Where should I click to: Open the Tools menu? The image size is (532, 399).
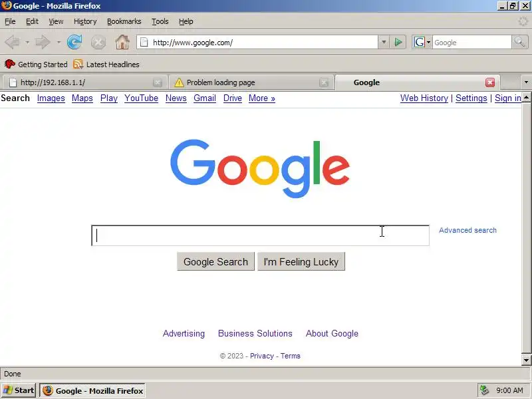click(x=160, y=21)
